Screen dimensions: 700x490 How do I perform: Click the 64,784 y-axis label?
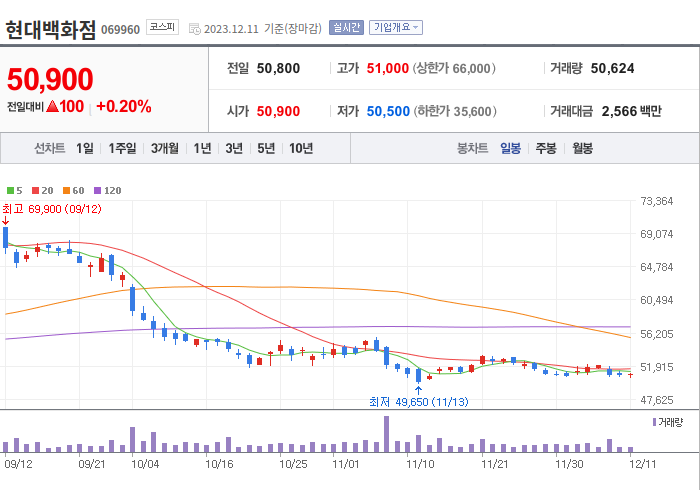[x=656, y=267]
